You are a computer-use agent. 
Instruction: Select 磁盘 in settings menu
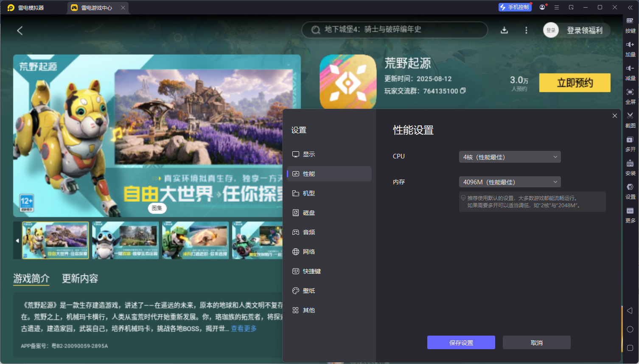[329, 213]
